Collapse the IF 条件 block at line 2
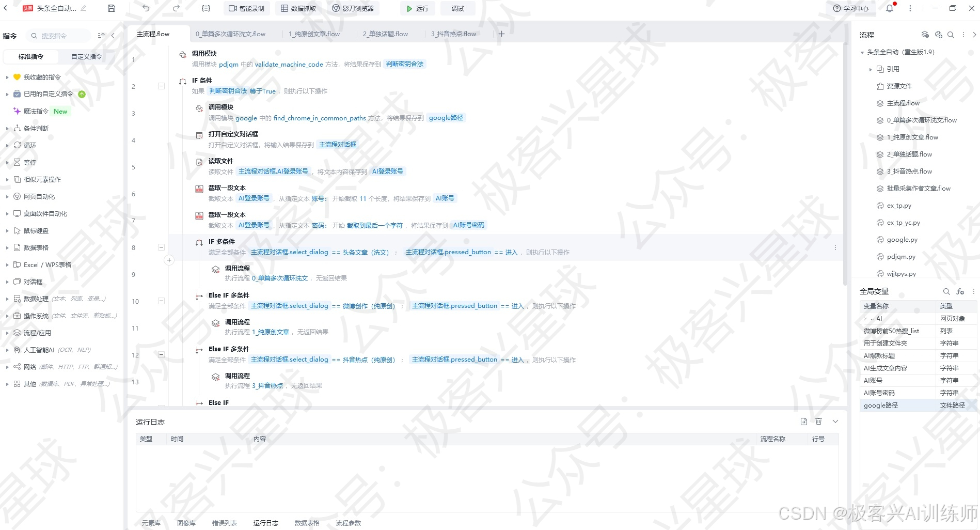Image resolution: width=980 pixels, height=530 pixels. pos(161,86)
